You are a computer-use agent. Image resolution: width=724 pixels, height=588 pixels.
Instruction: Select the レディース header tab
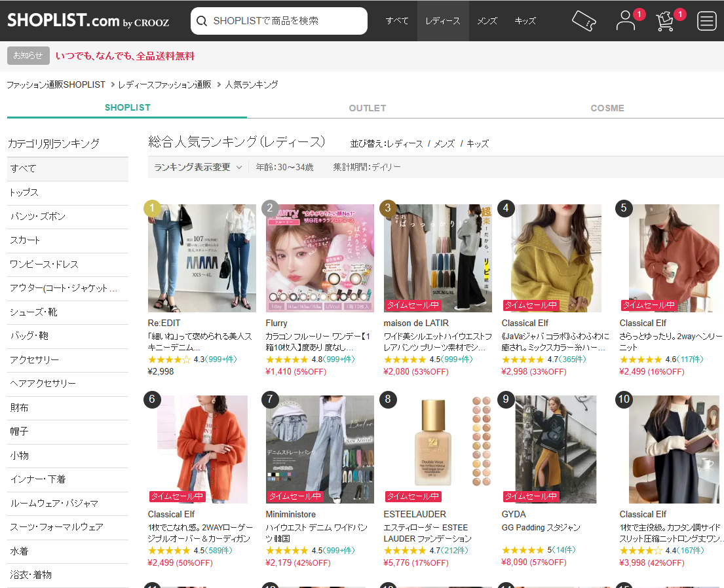tap(443, 21)
